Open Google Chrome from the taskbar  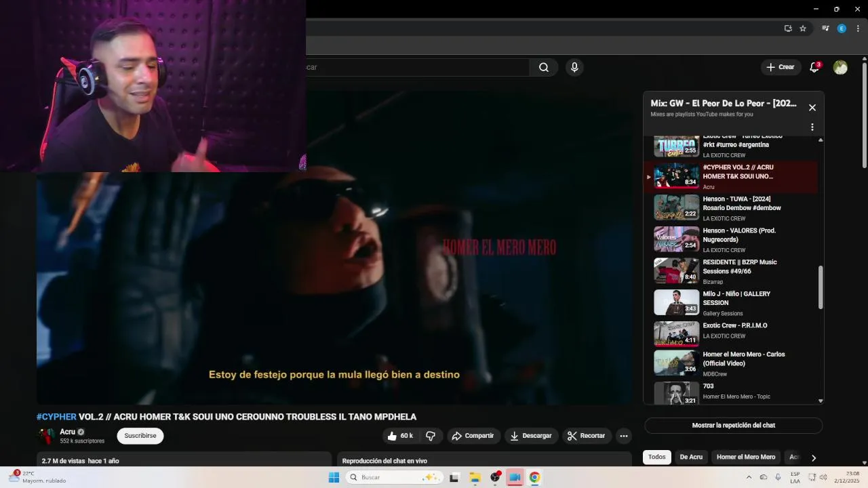pyautogui.click(x=534, y=477)
